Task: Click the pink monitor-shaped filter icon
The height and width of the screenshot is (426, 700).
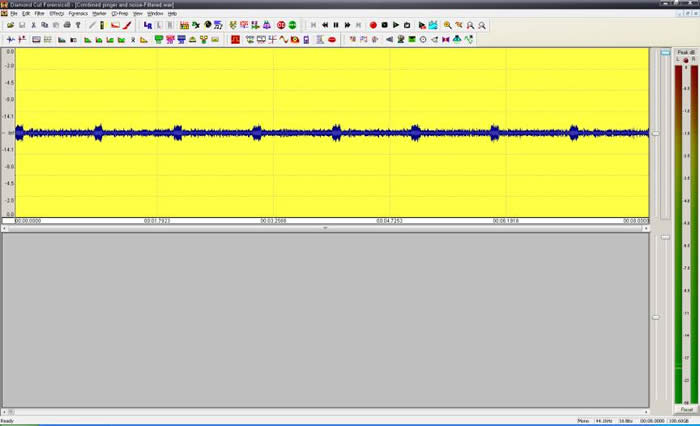Action: 170,40
